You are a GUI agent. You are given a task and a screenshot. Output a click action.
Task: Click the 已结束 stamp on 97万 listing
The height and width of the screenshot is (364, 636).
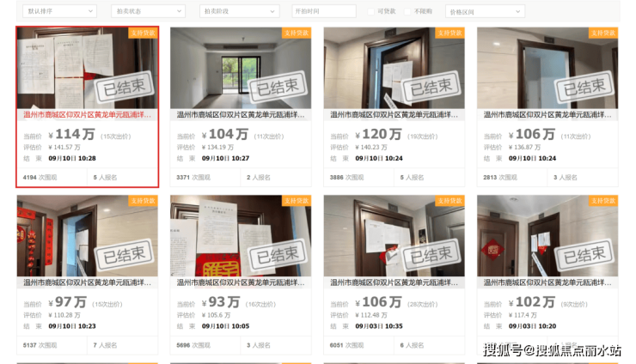click(124, 255)
